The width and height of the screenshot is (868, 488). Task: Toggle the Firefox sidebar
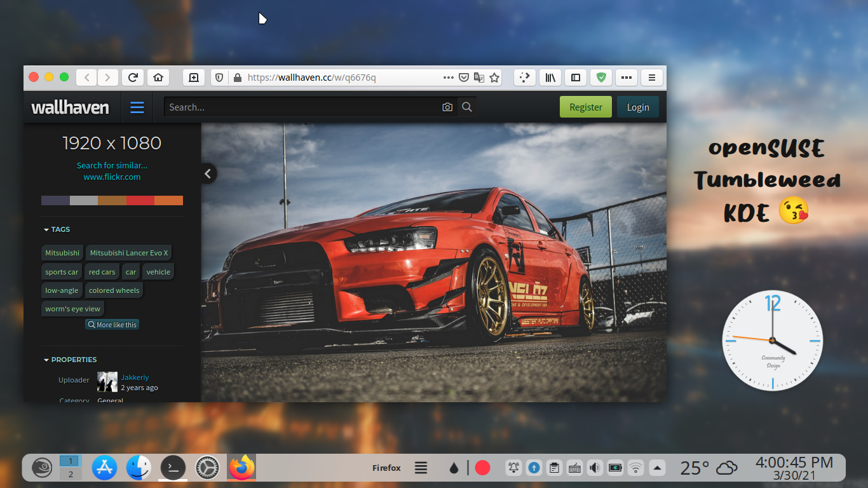576,78
